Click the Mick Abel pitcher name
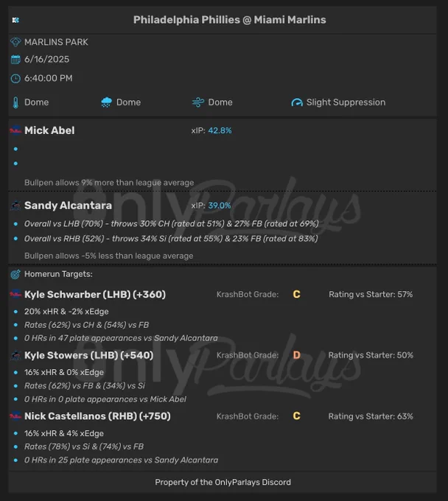Viewport: 448px width, 501px height. (49, 130)
